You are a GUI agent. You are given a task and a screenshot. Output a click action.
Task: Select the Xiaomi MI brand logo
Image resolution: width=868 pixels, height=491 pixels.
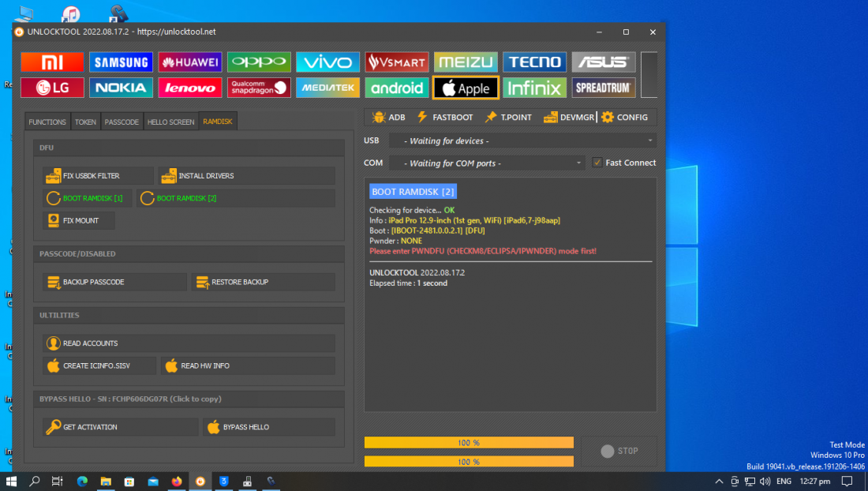tap(52, 62)
